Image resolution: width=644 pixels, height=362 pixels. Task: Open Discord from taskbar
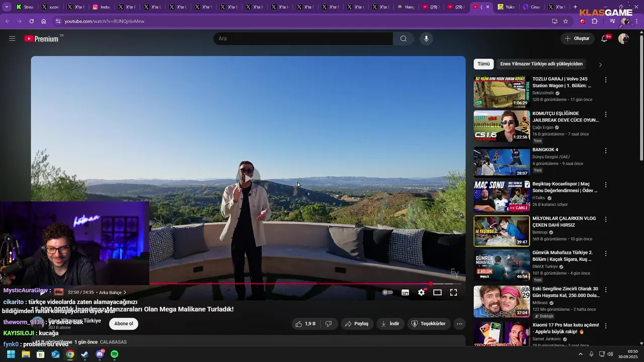pyautogui.click(x=100, y=354)
